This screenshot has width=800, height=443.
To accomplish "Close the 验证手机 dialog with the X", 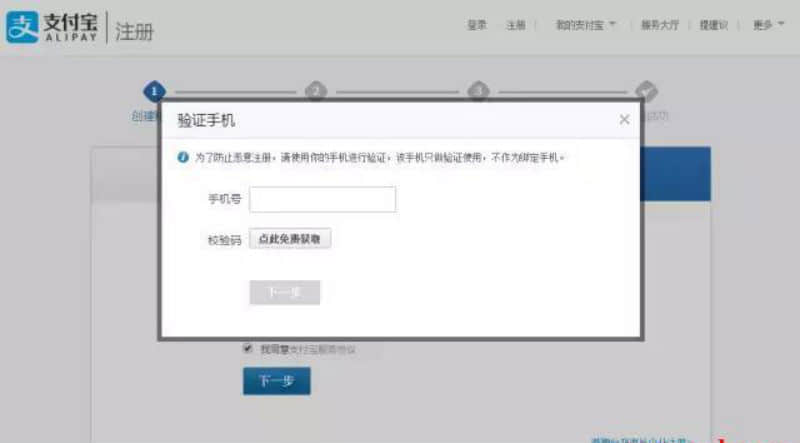I will tap(624, 119).
